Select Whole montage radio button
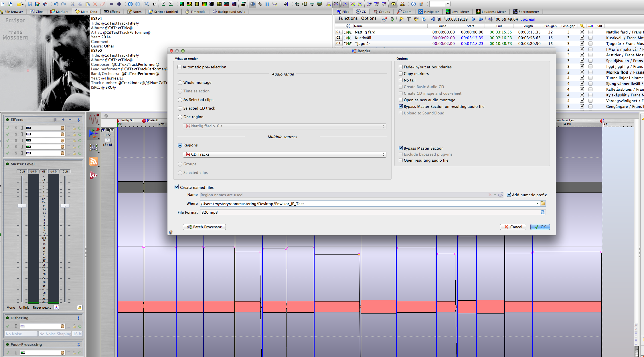Screen dimensions: 644x357 180,83
